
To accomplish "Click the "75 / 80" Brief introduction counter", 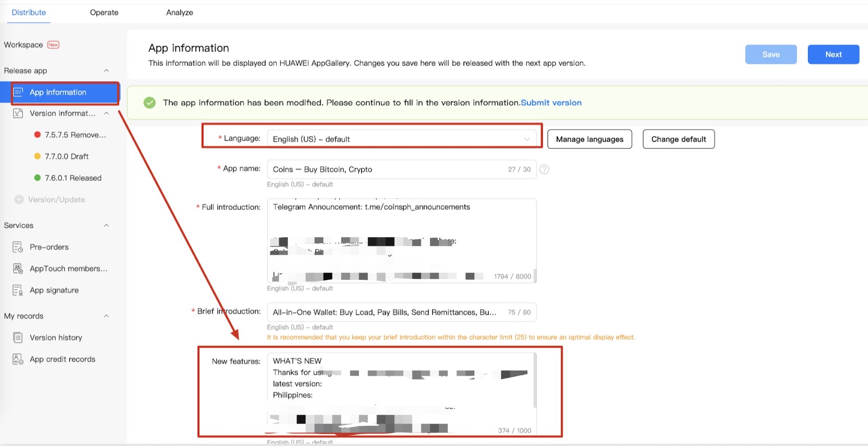I will click(519, 312).
